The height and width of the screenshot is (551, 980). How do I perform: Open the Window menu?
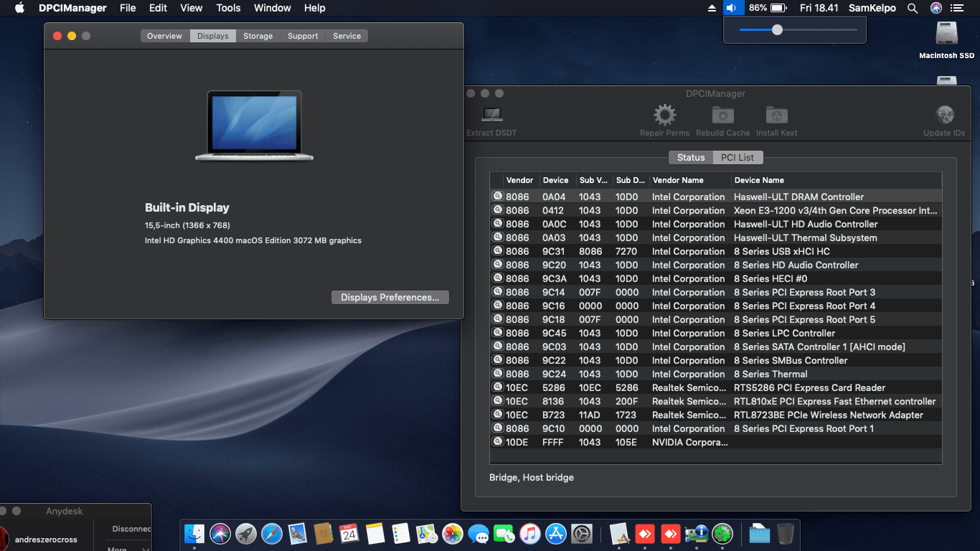273,8
